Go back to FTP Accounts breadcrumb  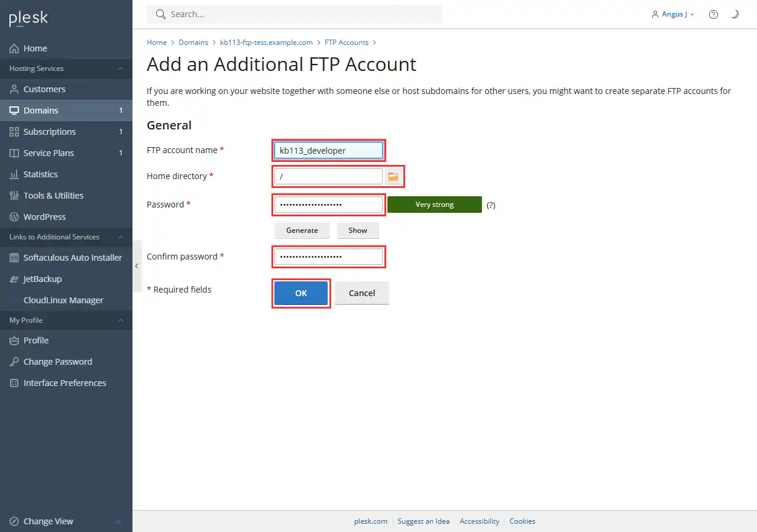pyautogui.click(x=347, y=43)
